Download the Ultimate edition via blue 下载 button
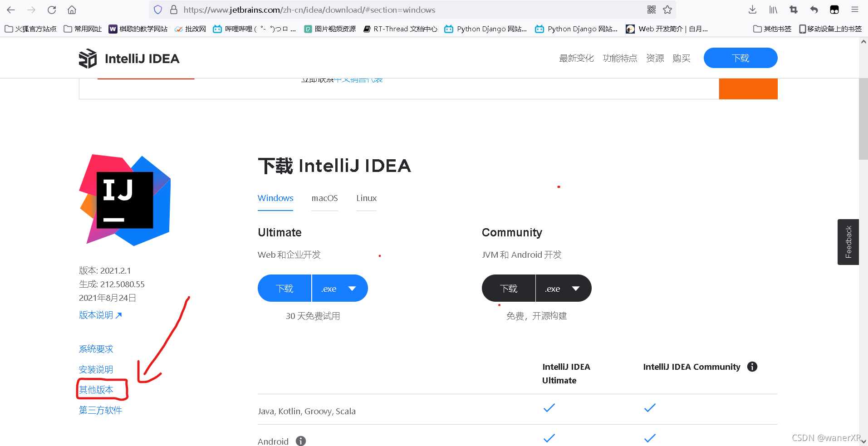 (284, 289)
